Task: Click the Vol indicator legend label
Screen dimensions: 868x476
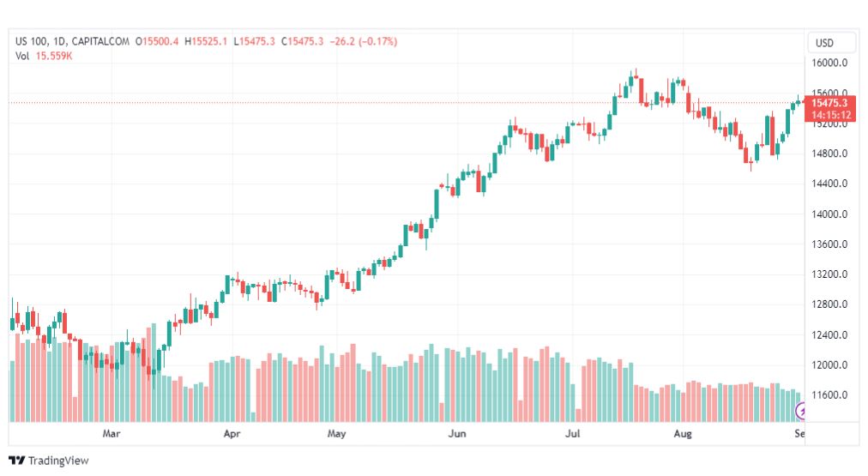Action: (23, 56)
